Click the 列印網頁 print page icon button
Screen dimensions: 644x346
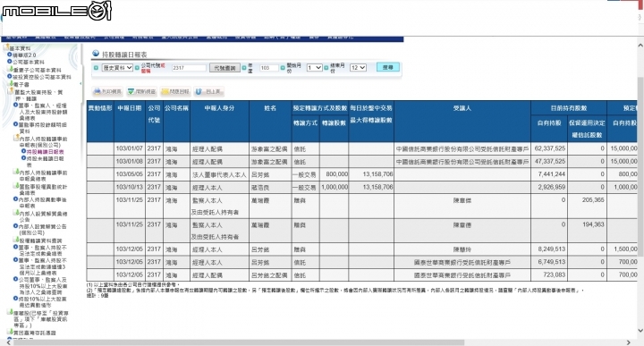107,91
